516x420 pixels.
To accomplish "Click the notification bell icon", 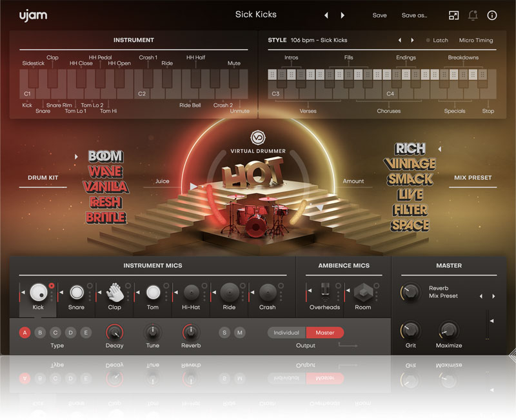I will tap(473, 15).
